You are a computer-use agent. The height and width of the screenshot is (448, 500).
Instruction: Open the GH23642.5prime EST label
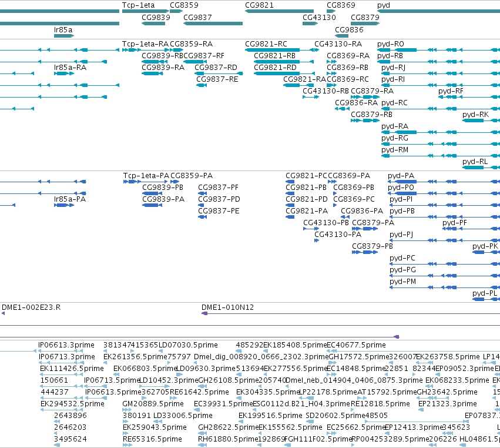point(447,392)
